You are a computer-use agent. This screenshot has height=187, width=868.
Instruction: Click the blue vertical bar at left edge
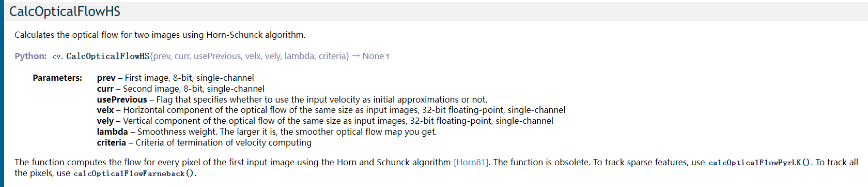point(2,93)
